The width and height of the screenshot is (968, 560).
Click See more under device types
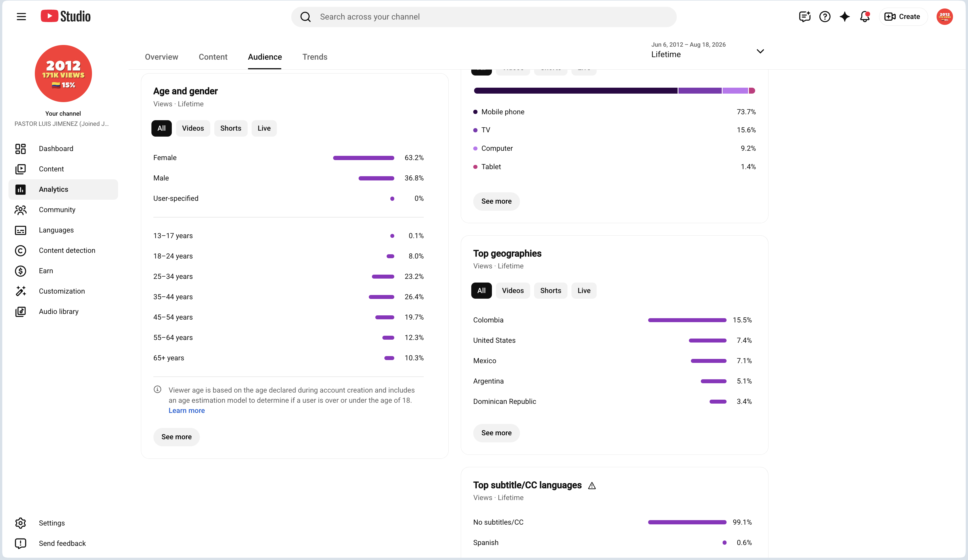(496, 201)
